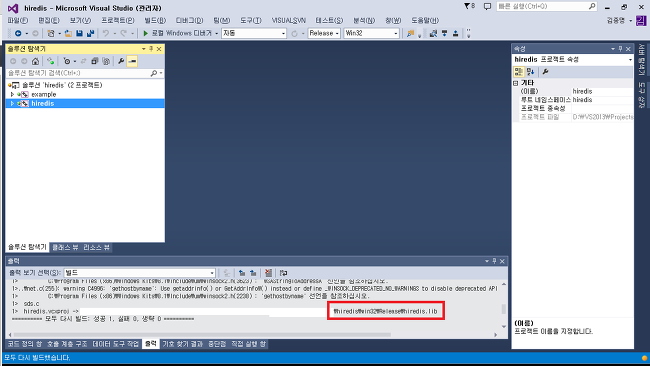The height and width of the screenshot is (366, 650).
Task: Click the New Project toolbar icon
Action: pyautogui.click(x=51, y=33)
